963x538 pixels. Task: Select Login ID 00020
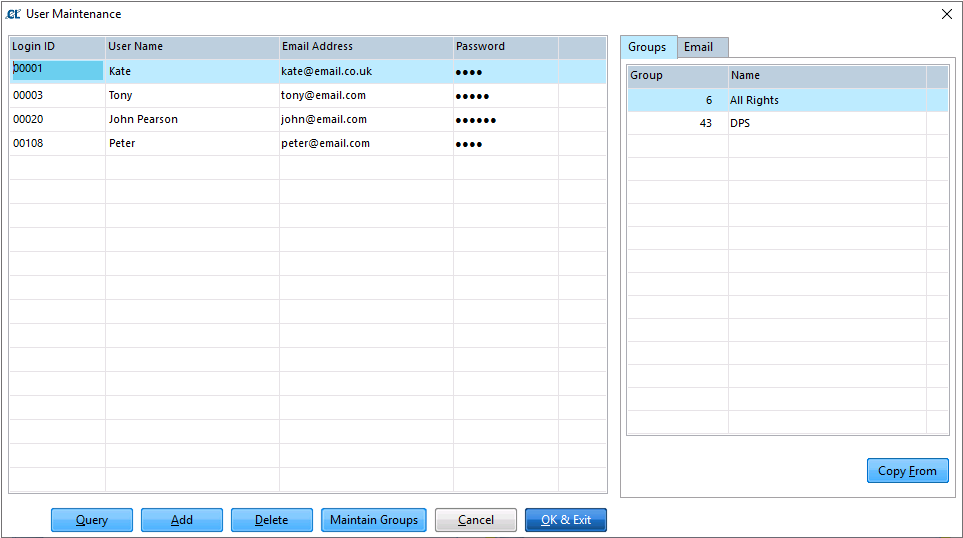[28, 119]
